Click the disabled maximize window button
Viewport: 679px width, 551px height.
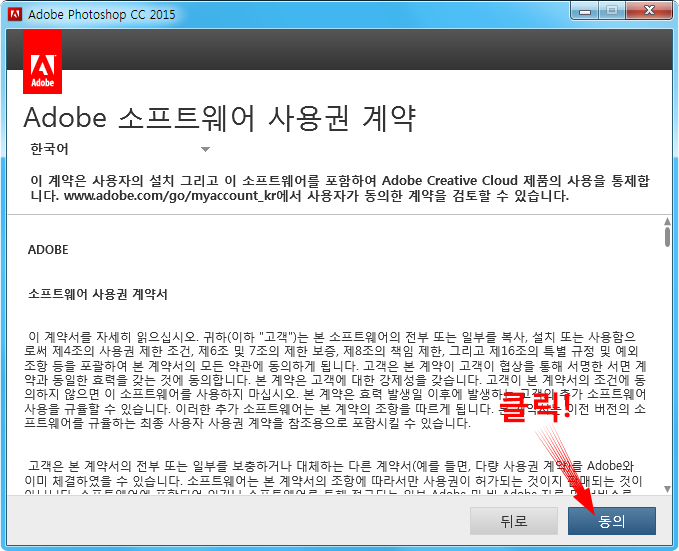click(x=612, y=11)
